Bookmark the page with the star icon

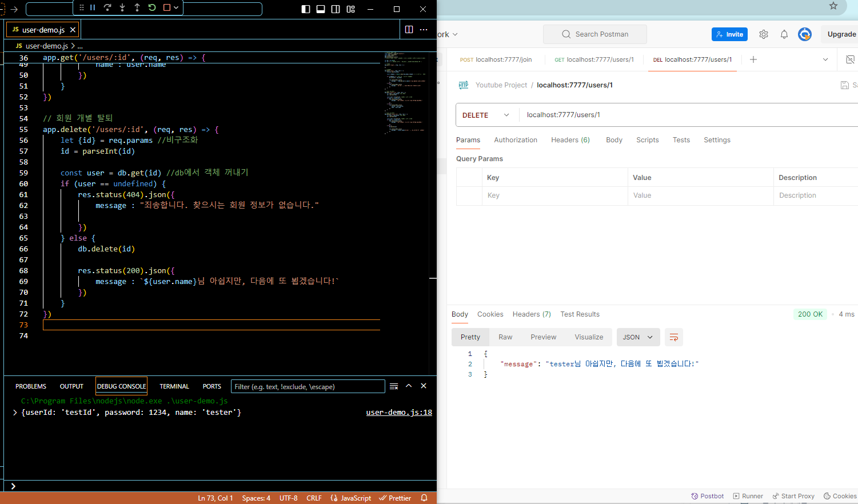[x=833, y=6]
